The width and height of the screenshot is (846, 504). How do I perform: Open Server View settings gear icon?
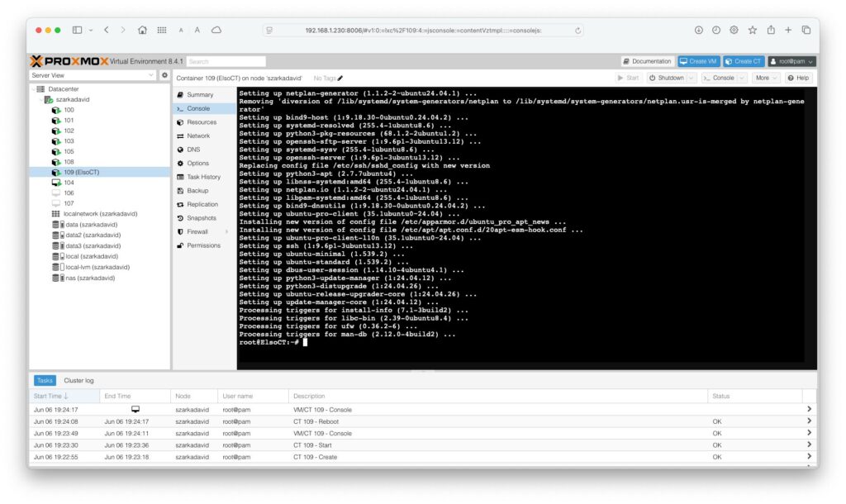coord(164,75)
